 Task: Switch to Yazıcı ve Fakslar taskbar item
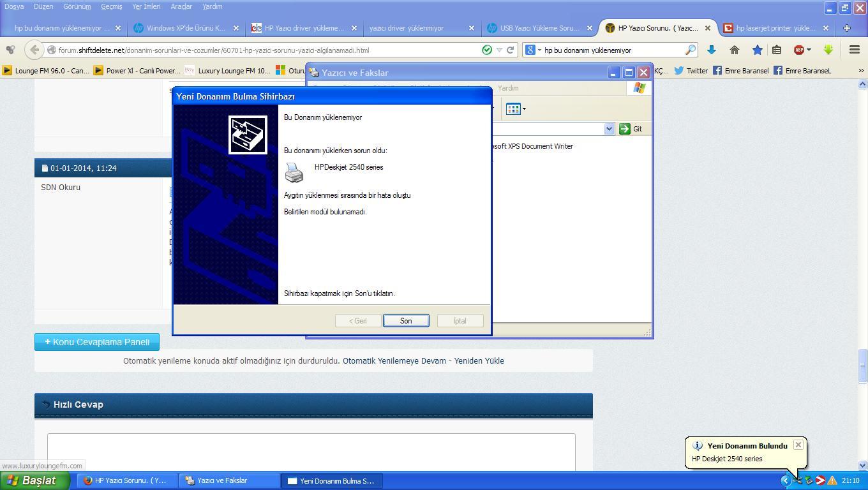pos(229,480)
